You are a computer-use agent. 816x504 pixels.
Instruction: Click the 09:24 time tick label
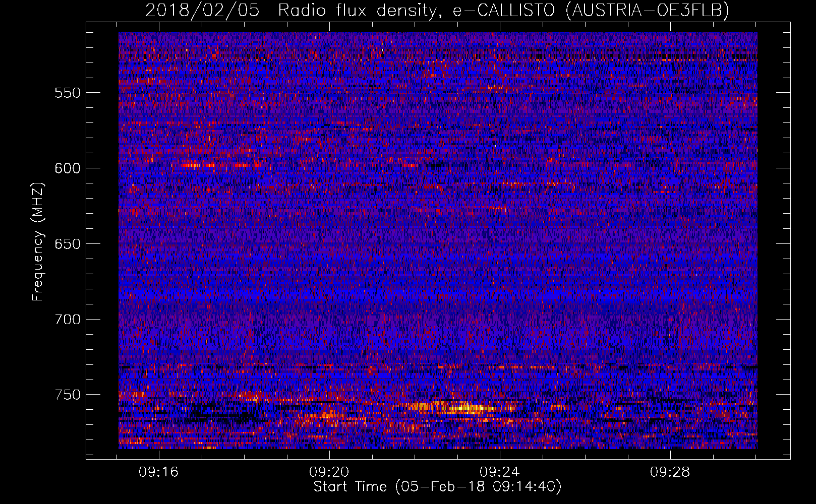pos(500,472)
